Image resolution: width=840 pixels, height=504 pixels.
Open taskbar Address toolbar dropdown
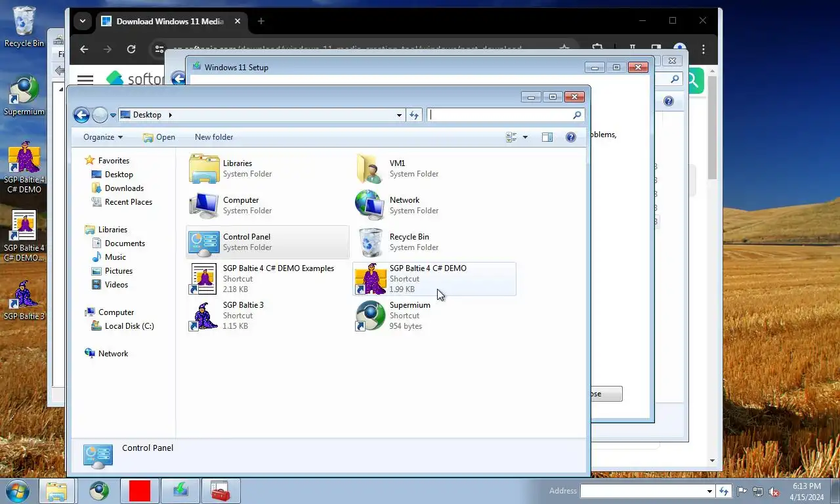tap(709, 491)
